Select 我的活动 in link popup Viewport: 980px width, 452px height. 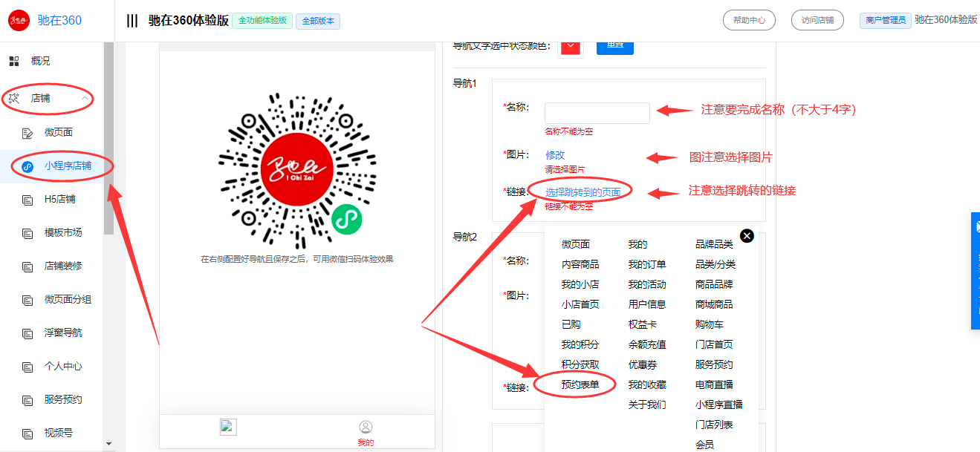click(647, 284)
